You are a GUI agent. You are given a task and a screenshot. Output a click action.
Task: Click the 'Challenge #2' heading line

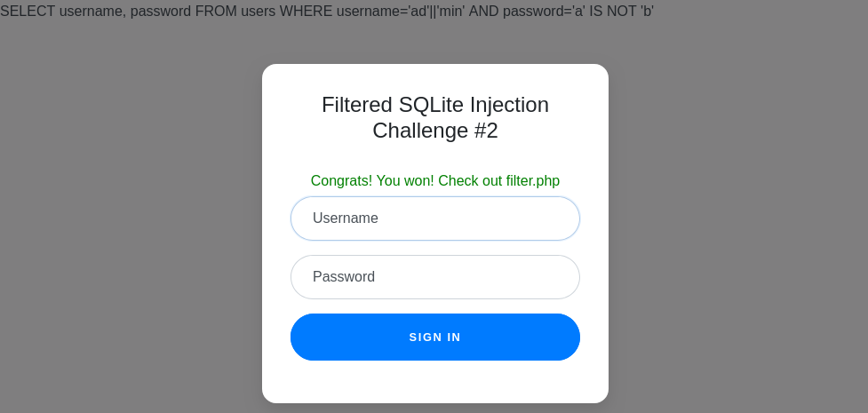coord(434,131)
